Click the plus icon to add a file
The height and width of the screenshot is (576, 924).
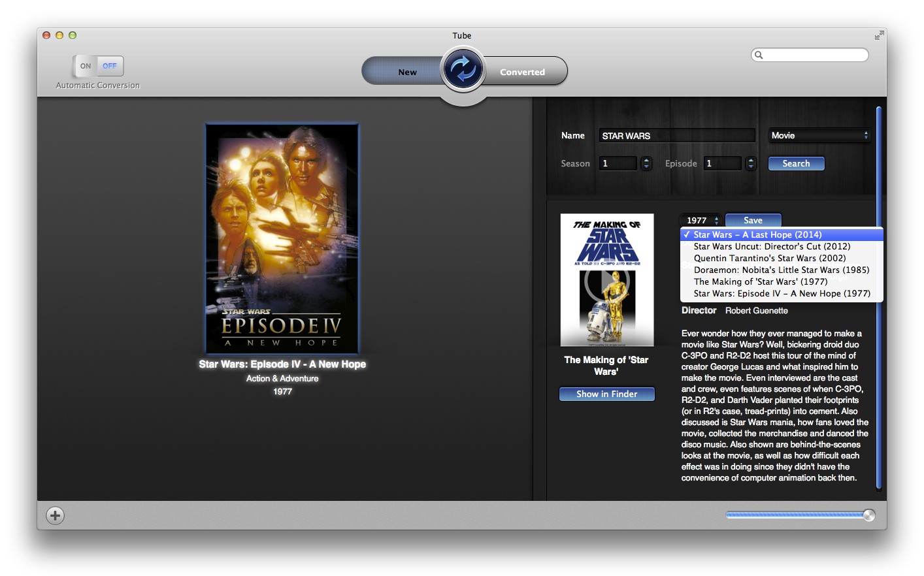[x=56, y=516]
